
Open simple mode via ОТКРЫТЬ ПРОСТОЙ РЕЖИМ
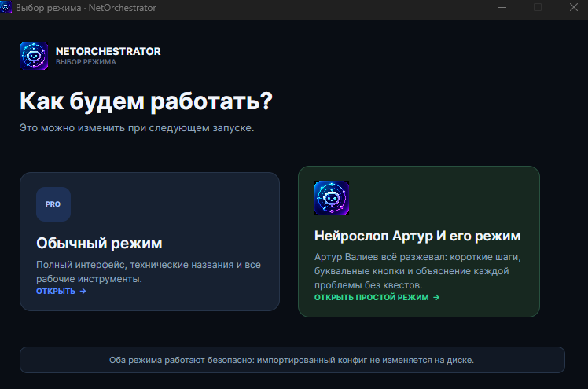point(377,298)
